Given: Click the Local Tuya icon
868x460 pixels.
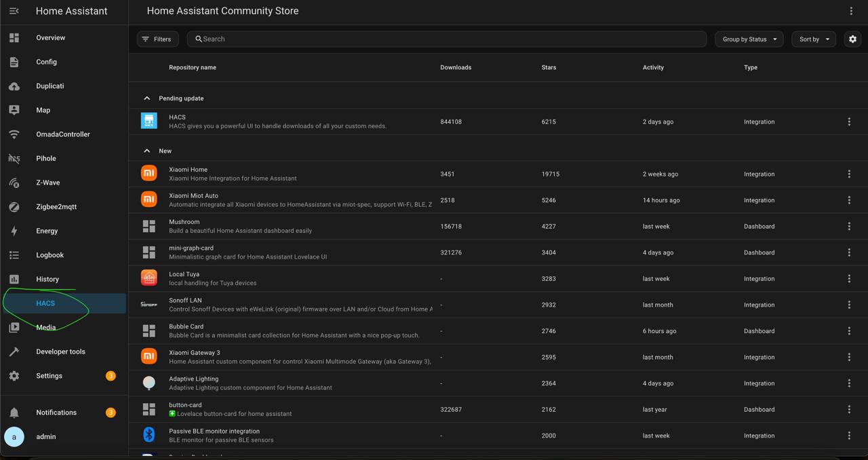Looking at the screenshot, I should tap(149, 278).
